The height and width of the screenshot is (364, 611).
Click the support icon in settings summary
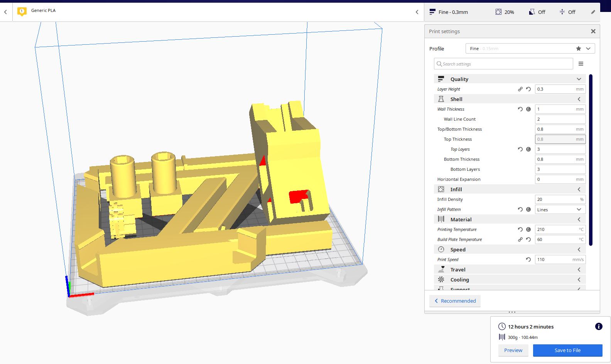click(x=532, y=12)
